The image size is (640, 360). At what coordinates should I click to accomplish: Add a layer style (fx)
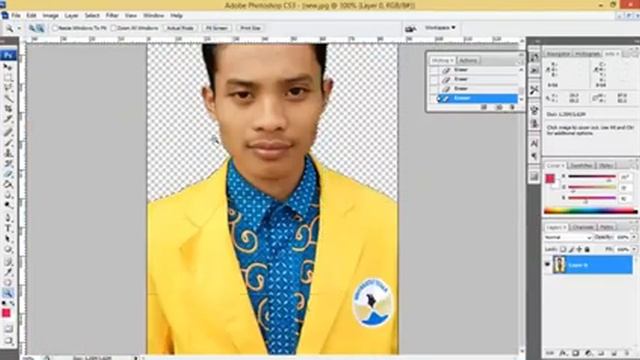coord(563,353)
